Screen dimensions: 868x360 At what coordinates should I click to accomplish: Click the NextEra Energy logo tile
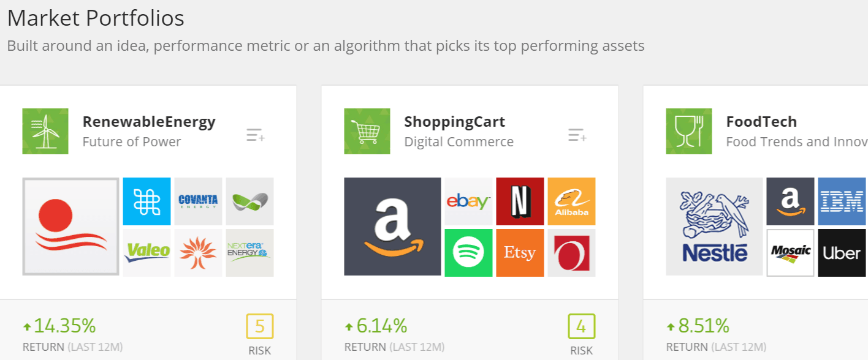point(250,253)
